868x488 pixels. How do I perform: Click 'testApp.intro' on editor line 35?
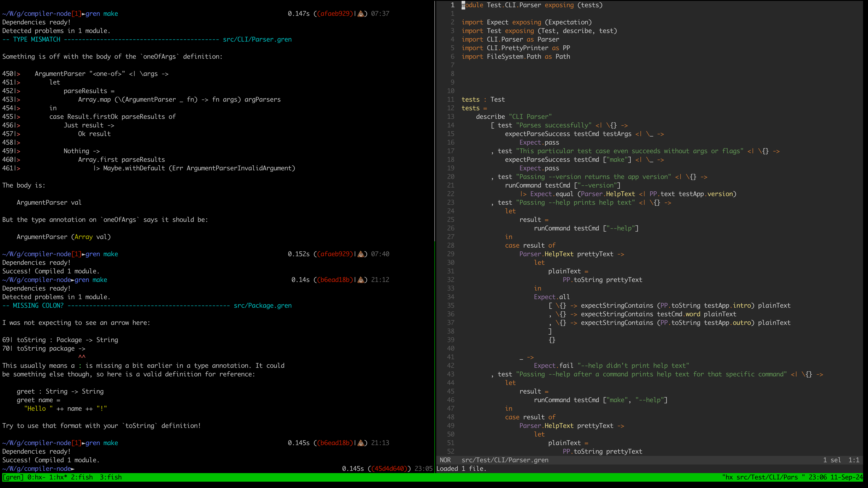[x=727, y=305]
